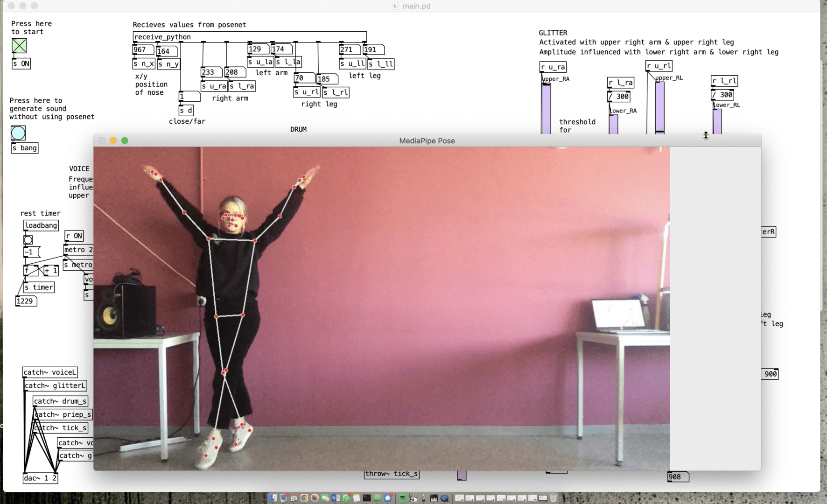Open Spotify from the dock
Viewport: 827px width, 504px height.
402,498
